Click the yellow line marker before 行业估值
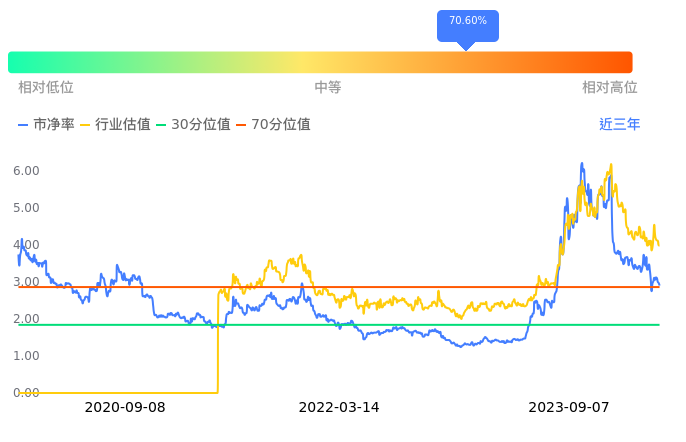Image resolution: width=686 pixels, height=442 pixels. point(85,125)
